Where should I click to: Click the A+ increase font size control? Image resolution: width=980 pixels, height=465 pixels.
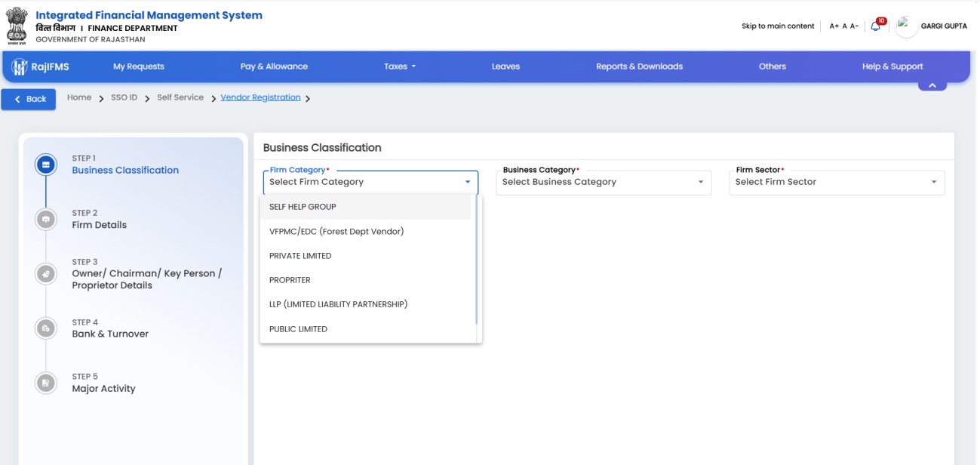click(x=834, y=26)
